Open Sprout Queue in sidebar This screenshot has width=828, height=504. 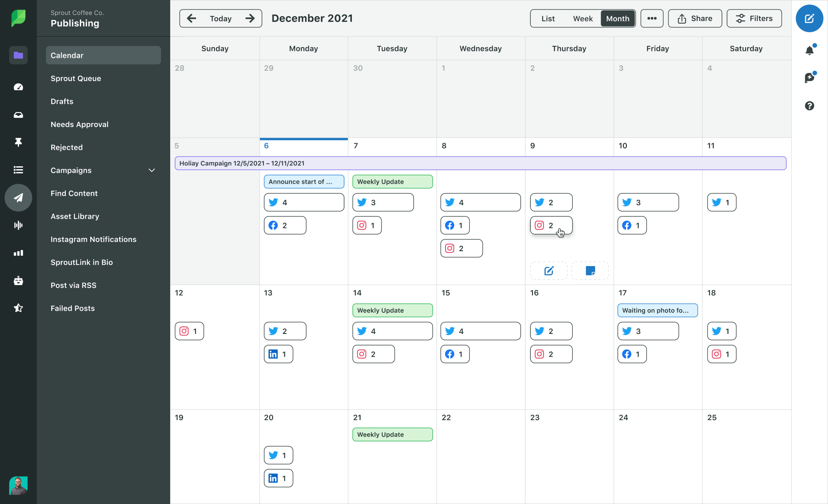76,78
